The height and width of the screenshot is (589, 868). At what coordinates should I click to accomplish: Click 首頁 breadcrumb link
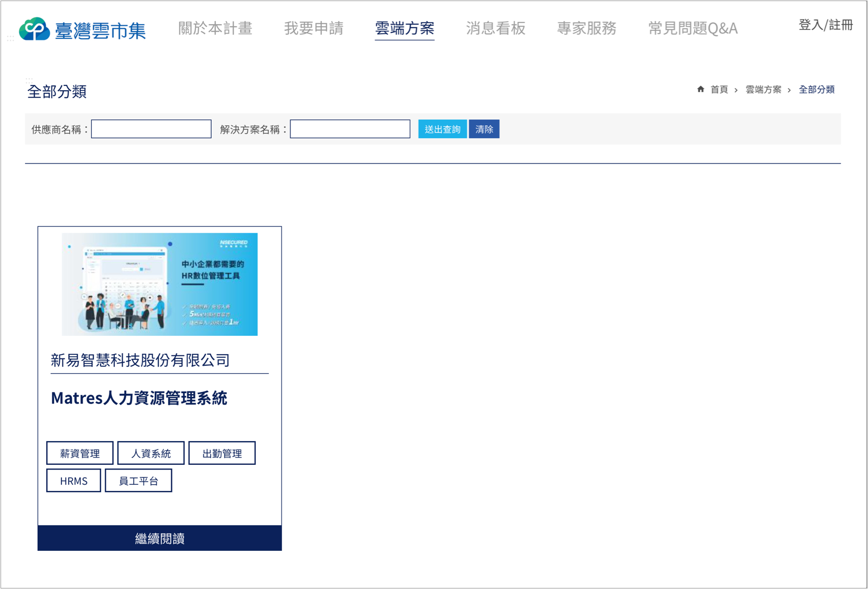click(719, 90)
